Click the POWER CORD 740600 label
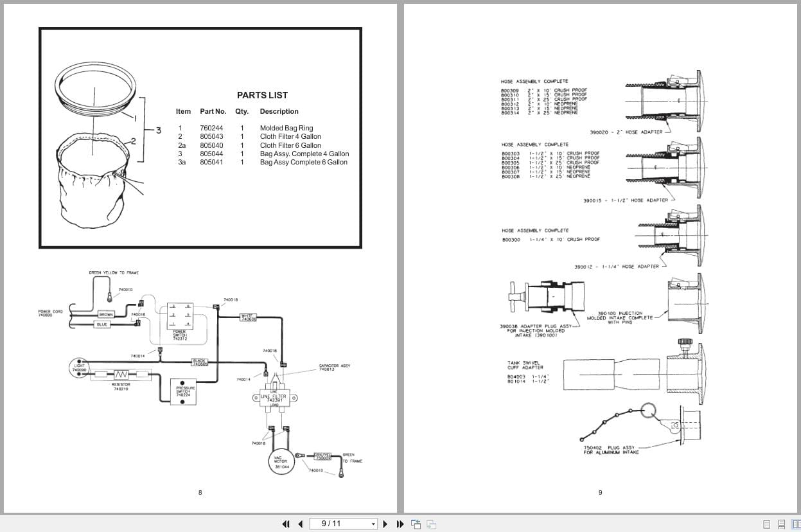This screenshot has width=801, height=532. tap(50, 314)
